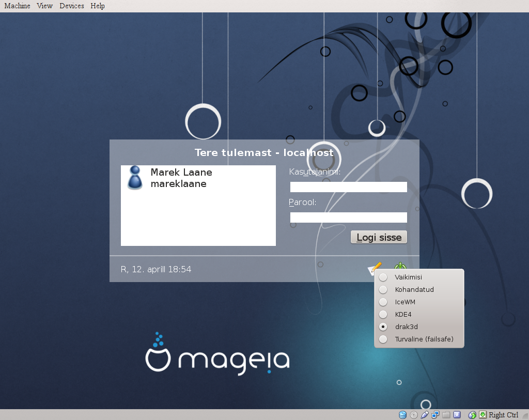Click the keyboard capture arrow icon
This screenshot has width=529, height=420.
click(483, 415)
